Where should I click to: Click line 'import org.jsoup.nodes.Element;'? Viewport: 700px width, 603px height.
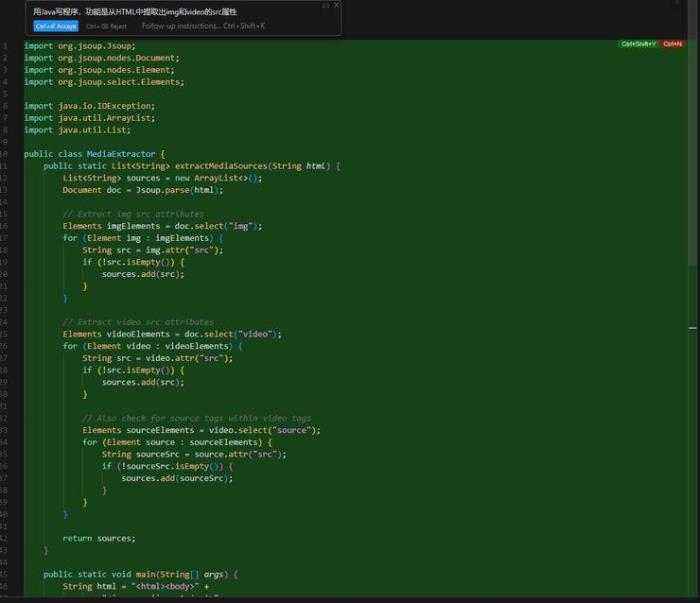(99, 70)
